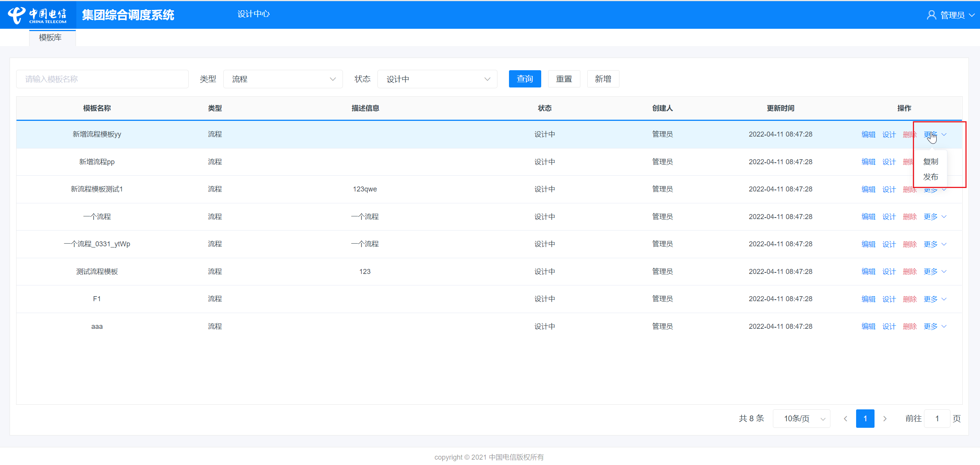Go to next page arrow
The height and width of the screenshot is (465, 980).
[x=885, y=419]
